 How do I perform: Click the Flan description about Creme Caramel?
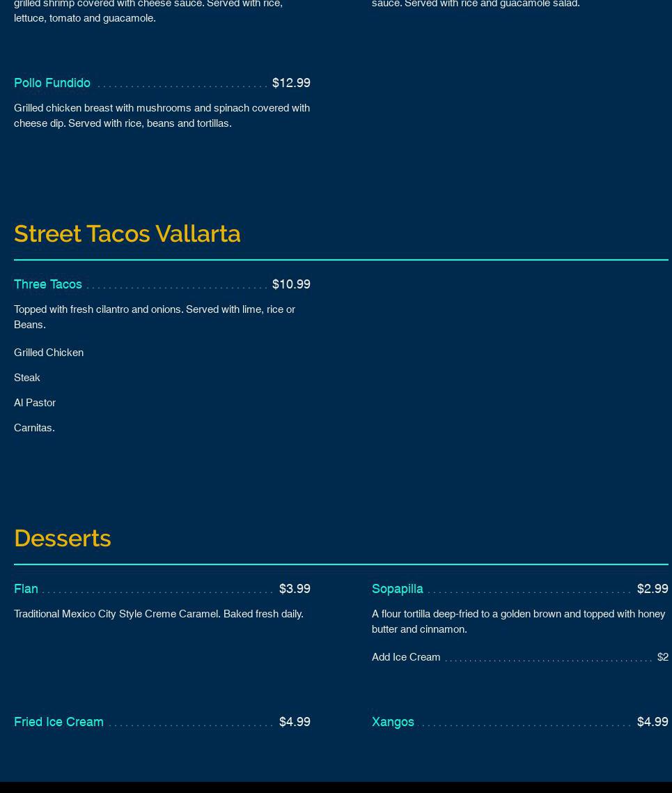coord(159,614)
